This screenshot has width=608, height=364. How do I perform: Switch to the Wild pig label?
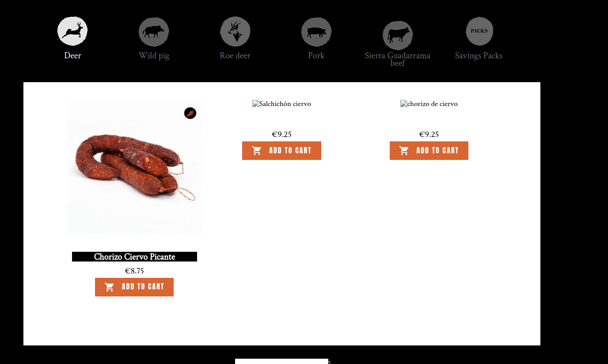tap(154, 56)
